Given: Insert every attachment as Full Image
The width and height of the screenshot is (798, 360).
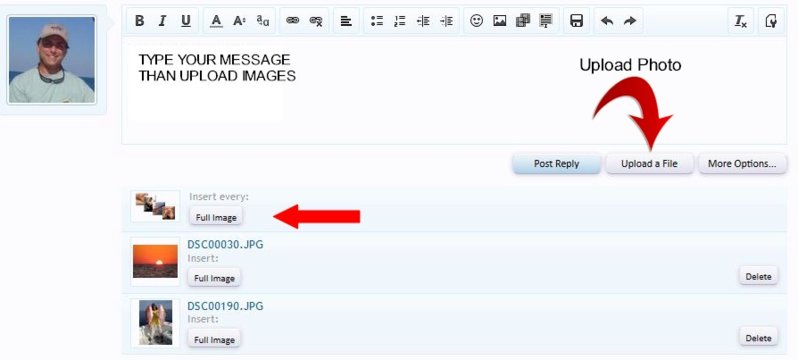Looking at the screenshot, I should tap(216, 217).
